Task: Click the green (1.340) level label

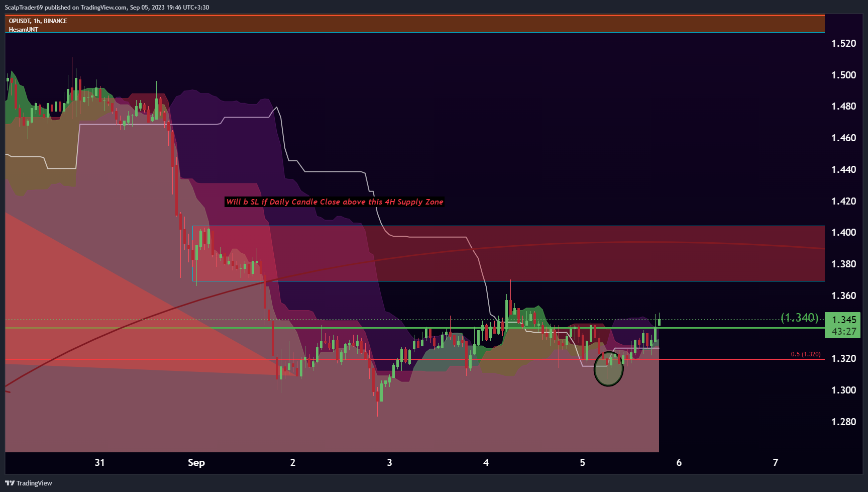Action: click(799, 318)
